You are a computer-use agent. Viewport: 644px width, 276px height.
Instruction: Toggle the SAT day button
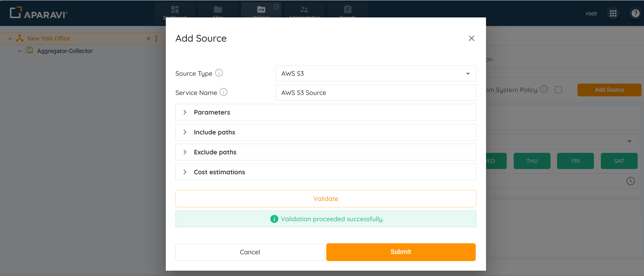click(619, 161)
